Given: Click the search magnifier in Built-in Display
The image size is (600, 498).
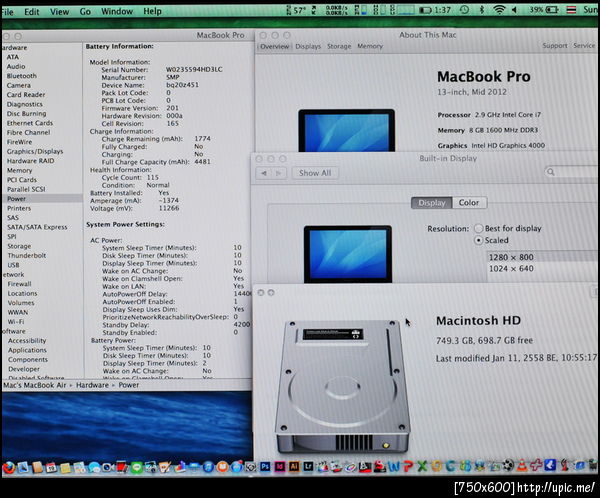Looking at the screenshot, I should (x=551, y=172).
